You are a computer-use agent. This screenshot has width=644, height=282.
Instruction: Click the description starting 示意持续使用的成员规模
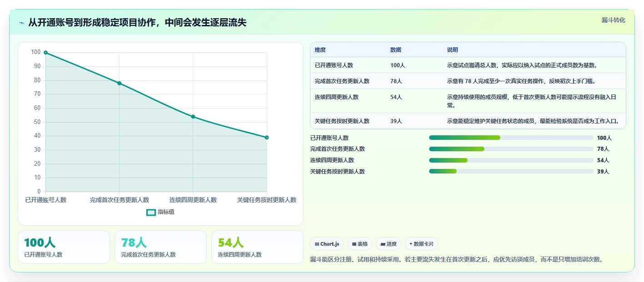point(531,101)
